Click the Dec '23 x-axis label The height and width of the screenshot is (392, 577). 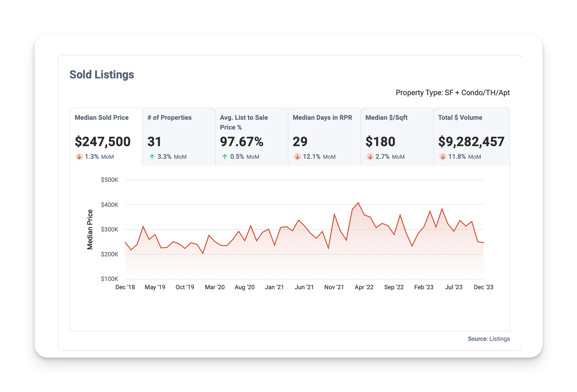point(484,287)
